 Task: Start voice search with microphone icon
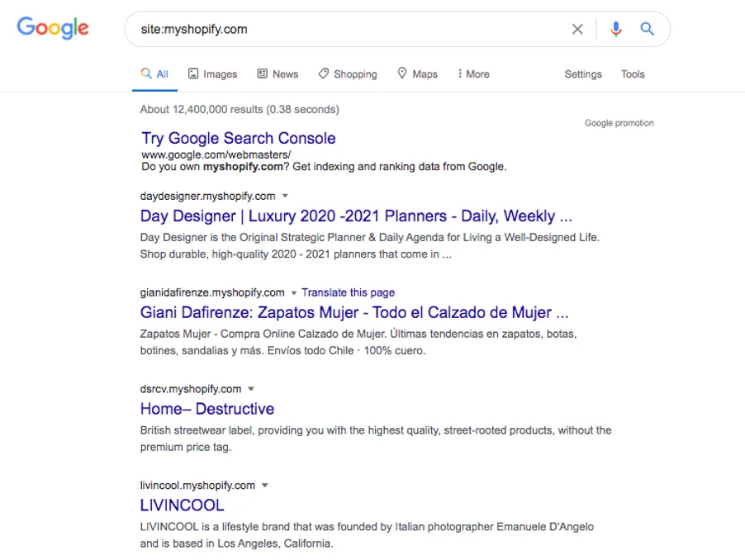(615, 30)
